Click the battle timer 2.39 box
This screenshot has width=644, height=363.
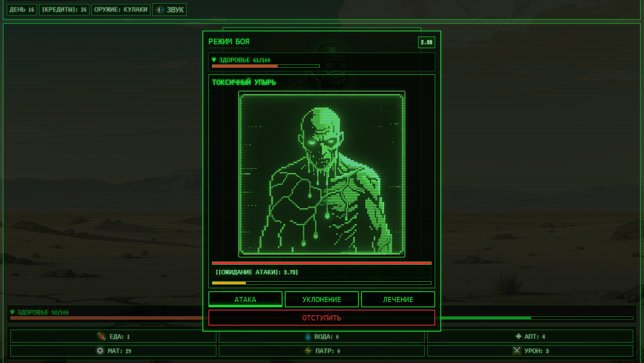tap(426, 42)
